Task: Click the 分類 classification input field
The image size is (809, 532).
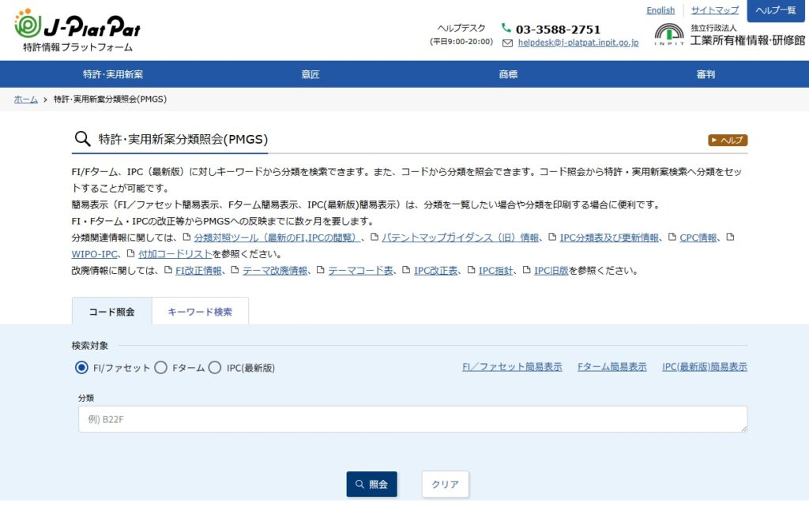Action: (x=412, y=419)
